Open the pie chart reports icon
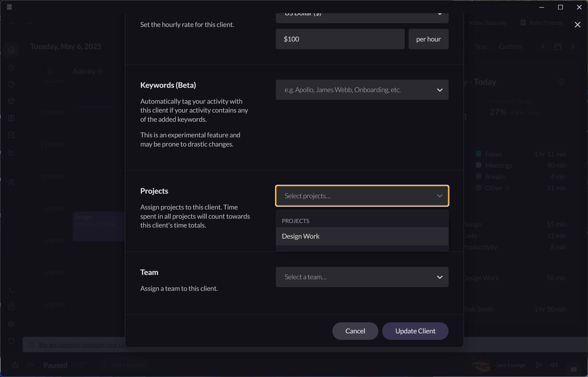The width and height of the screenshot is (588, 377). pyautogui.click(x=11, y=84)
